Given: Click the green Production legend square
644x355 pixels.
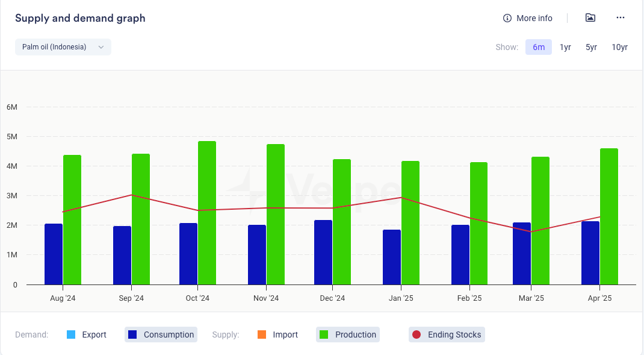Looking at the screenshot, I should coord(324,335).
